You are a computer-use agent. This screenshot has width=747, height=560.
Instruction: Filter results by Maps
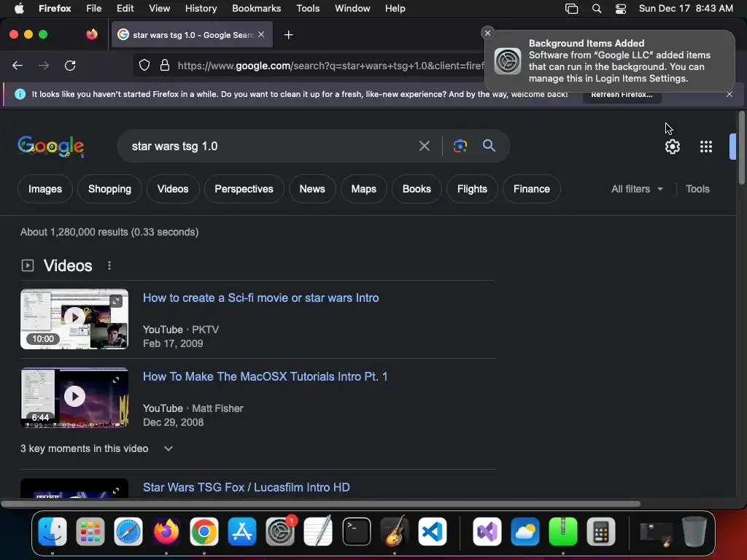click(x=363, y=189)
